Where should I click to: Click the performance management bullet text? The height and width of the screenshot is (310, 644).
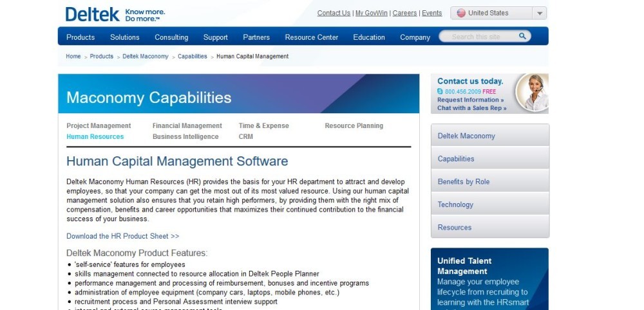click(222, 284)
